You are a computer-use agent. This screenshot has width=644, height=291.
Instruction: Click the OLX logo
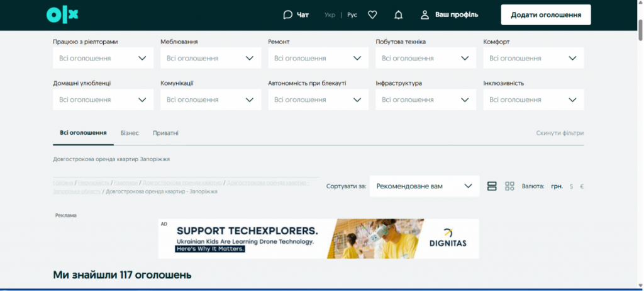pos(62,14)
